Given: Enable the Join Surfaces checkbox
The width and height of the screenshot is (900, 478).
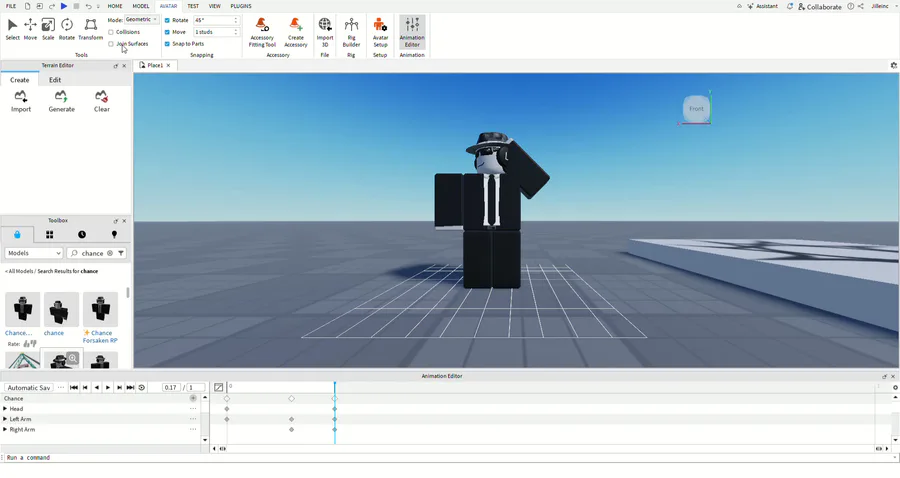Looking at the screenshot, I should point(111,44).
